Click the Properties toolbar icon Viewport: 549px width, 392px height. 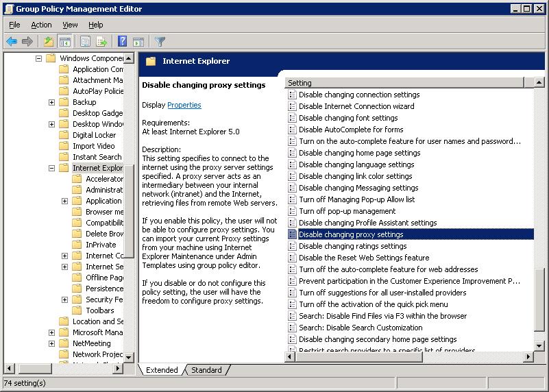click(85, 42)
